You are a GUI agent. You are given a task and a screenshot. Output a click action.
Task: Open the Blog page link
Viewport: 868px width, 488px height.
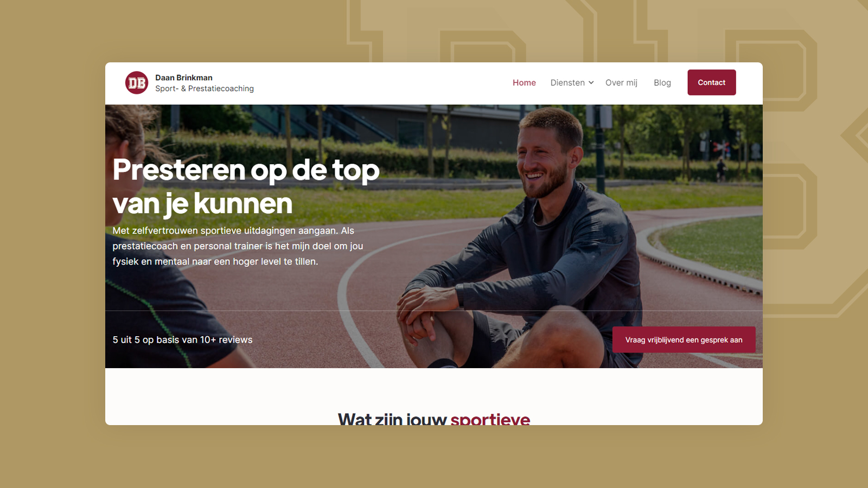pos(662,82)
